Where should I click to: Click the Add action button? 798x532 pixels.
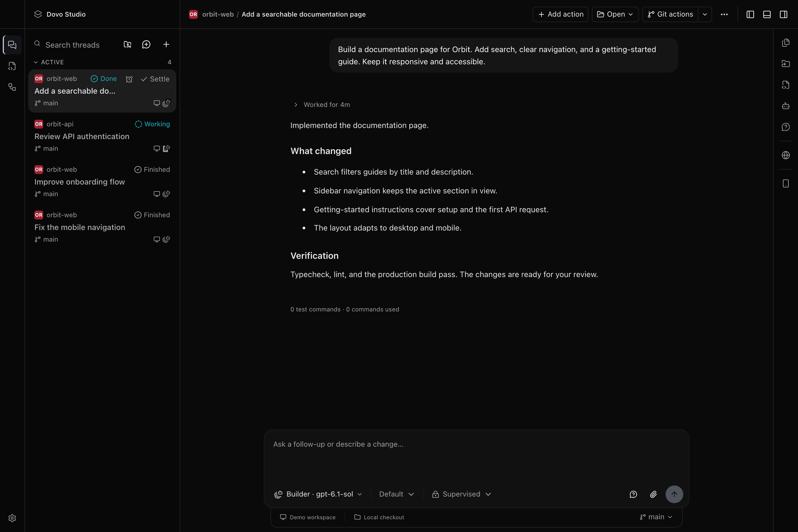coord(561,14)
